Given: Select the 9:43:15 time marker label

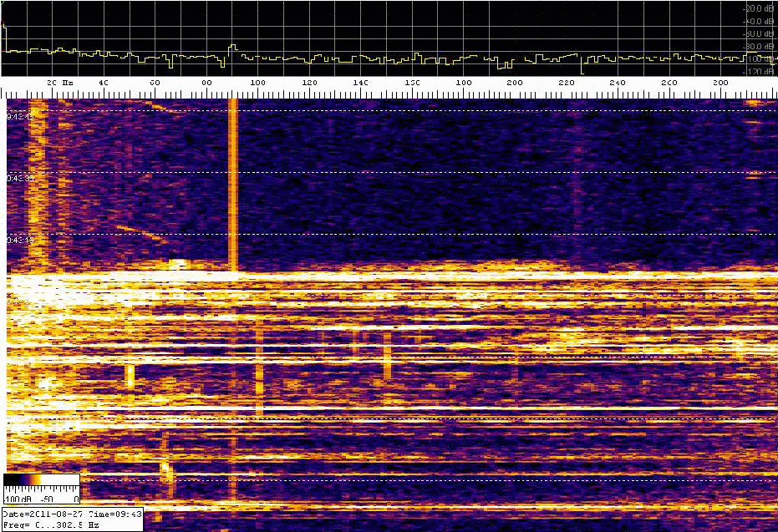Looking at the screenshot, I should 20,240.
